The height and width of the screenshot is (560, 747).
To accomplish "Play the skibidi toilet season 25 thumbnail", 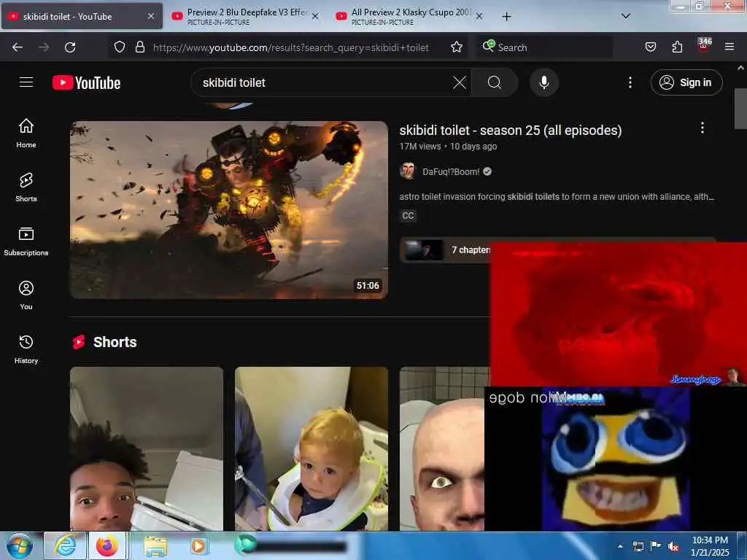I will 229,210.
